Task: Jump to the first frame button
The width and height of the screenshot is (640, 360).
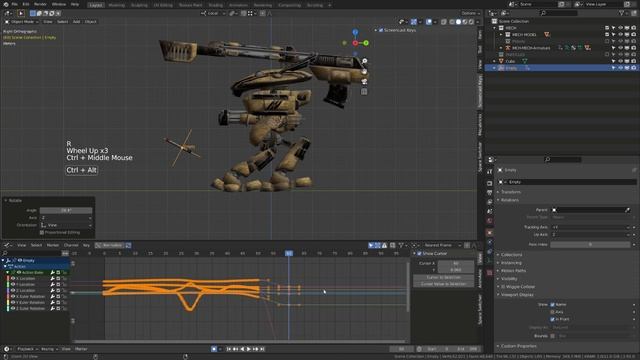Action: (229, 349)
